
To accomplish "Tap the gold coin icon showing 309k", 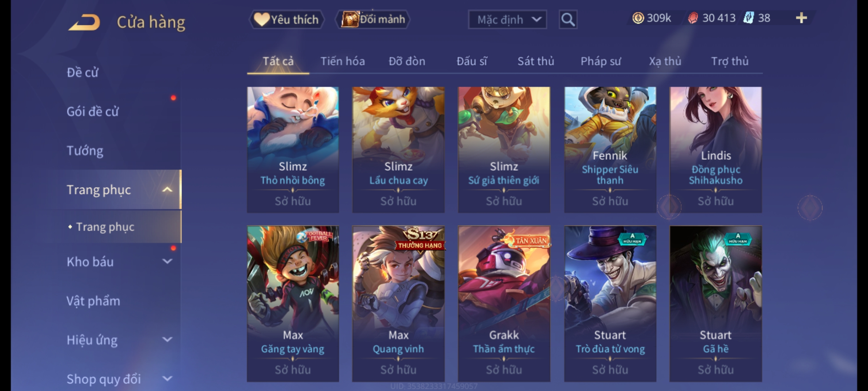I will pos(638,18).
